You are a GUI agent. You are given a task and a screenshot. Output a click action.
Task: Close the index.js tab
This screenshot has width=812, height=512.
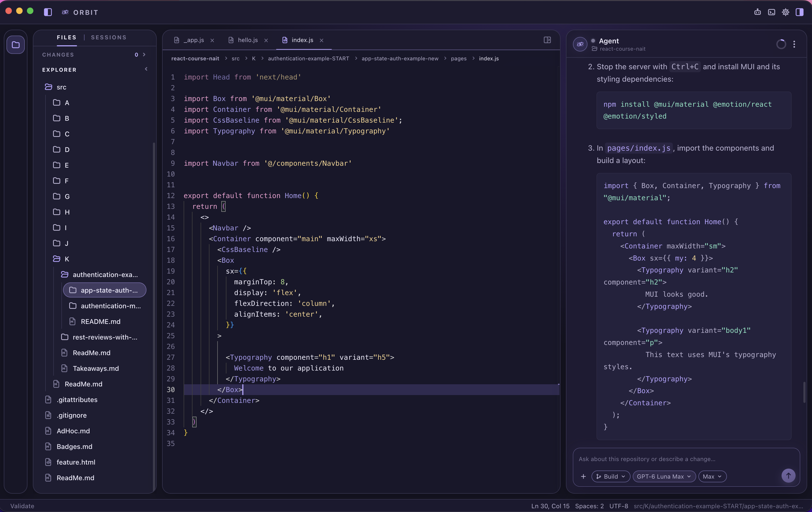tap(321, 40)
